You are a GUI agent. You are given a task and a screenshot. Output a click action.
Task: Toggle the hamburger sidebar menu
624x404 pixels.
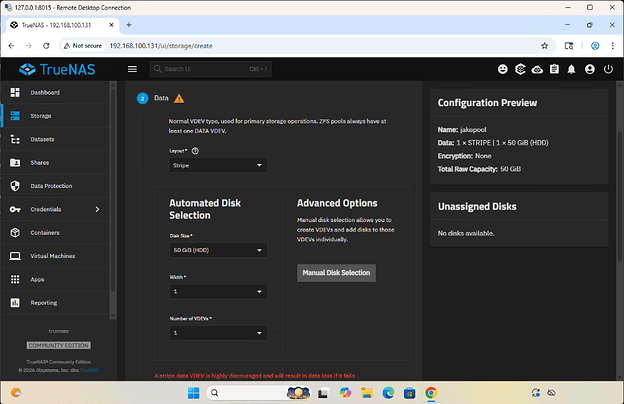tap(133, 69)
